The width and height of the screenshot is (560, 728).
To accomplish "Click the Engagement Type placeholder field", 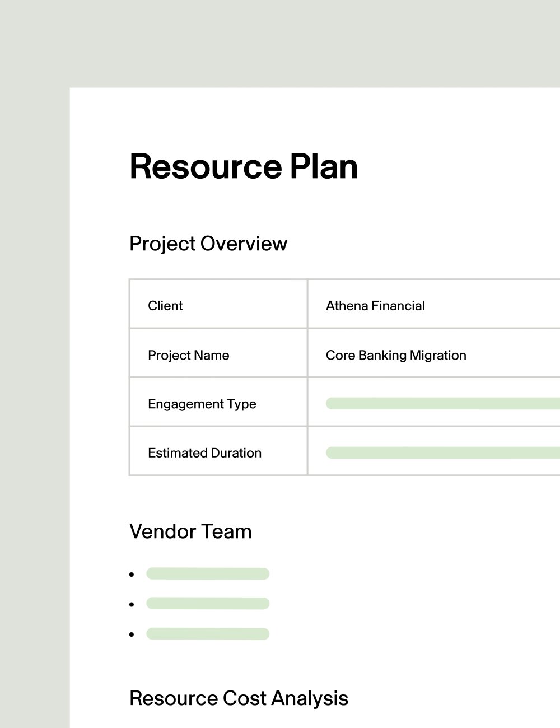I will [442, 404].
